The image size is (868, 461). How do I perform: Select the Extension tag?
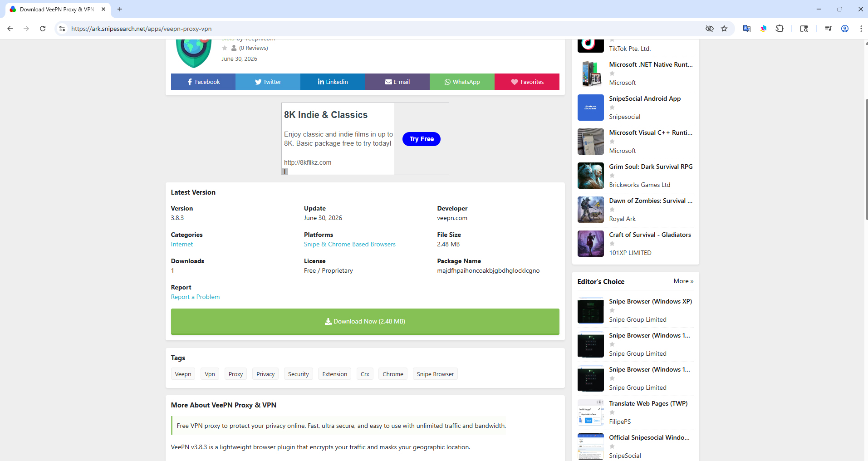[334, 374]
